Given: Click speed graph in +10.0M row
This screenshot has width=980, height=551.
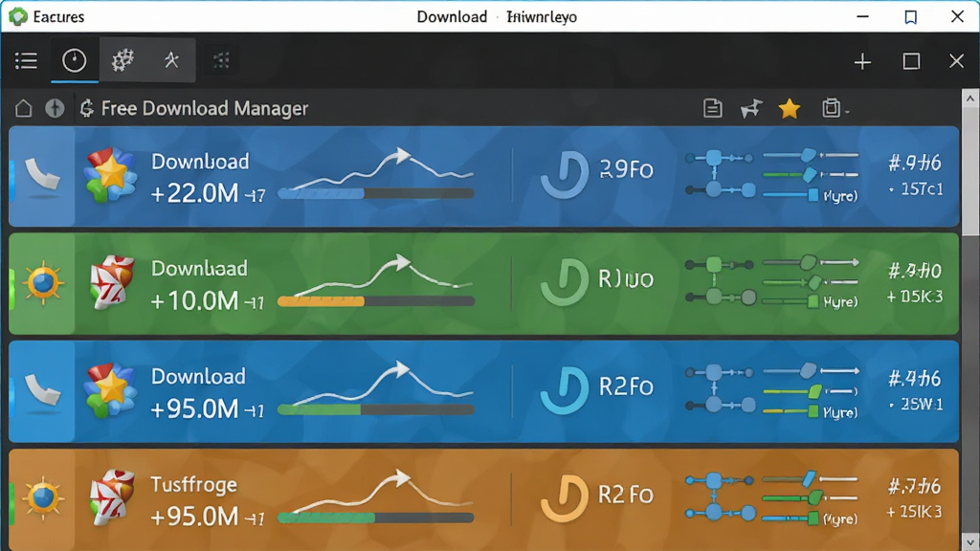Looking at the screenshot, I should click(383, 275).
